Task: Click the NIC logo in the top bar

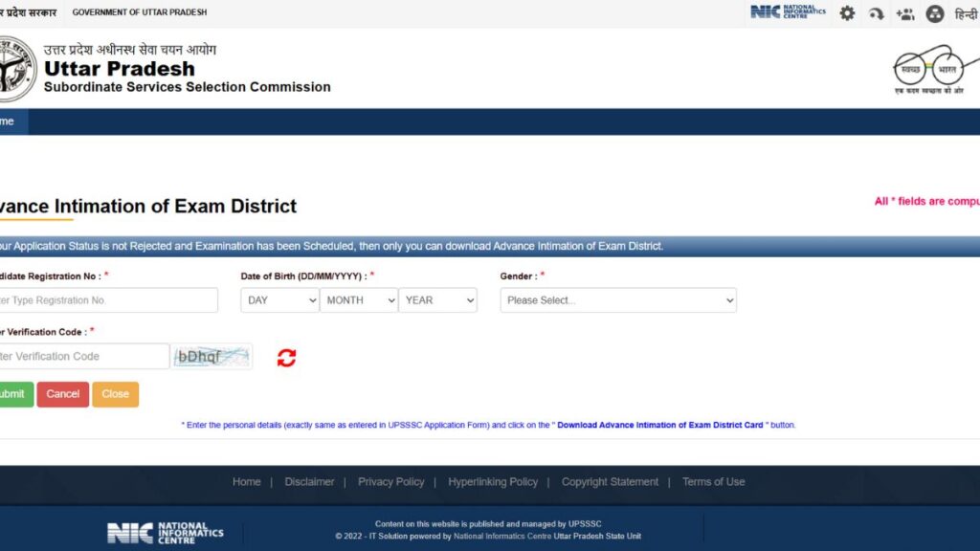Action: [x=787, y=12]
